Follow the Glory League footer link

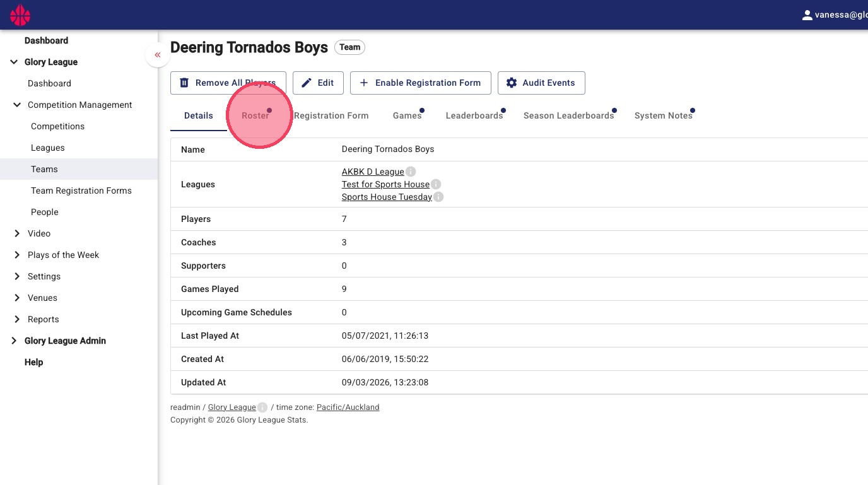pos(232,407)
